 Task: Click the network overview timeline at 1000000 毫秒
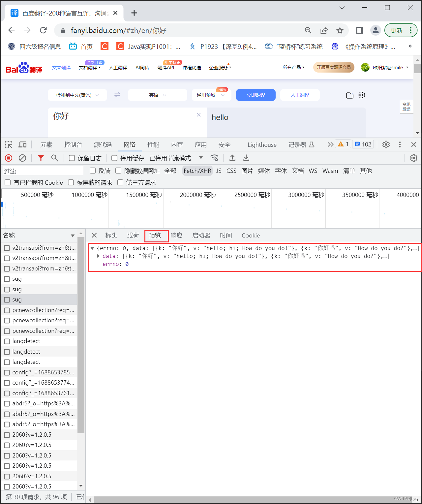coord(90,195)
